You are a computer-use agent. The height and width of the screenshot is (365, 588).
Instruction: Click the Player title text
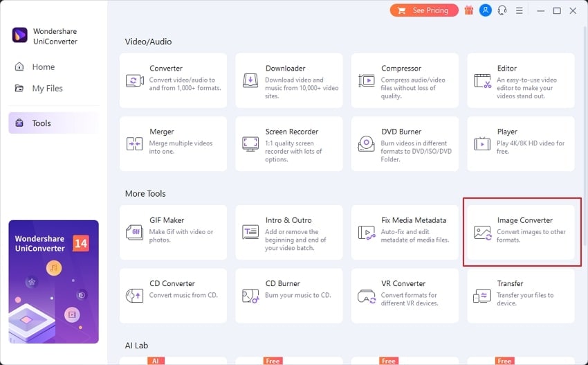click(507, 132)
